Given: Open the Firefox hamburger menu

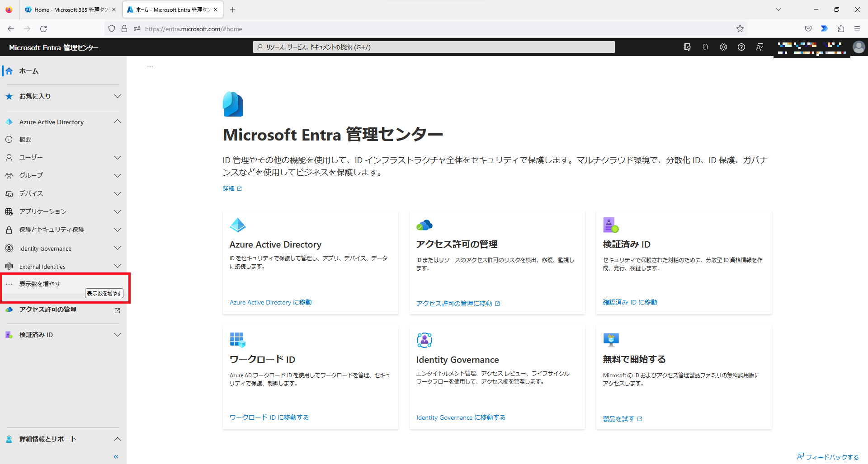Looking at the screenshot, I should pyautogui.click(x=857, y=28).
